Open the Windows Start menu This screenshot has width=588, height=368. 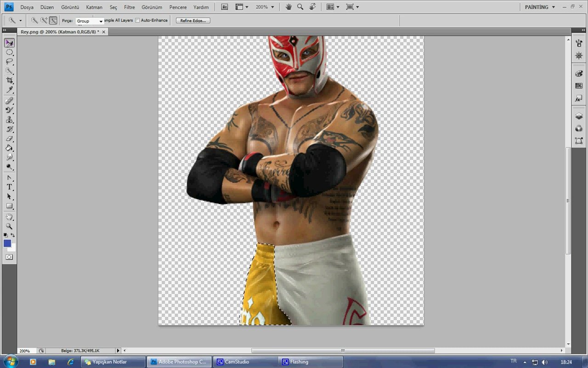click(x=10, y=362)
